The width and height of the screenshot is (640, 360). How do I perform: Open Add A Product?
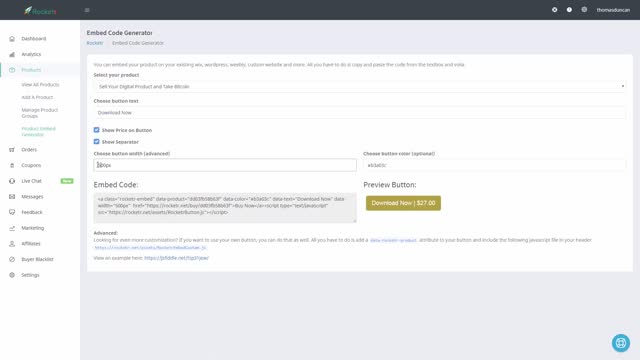[x=37, y=97]
